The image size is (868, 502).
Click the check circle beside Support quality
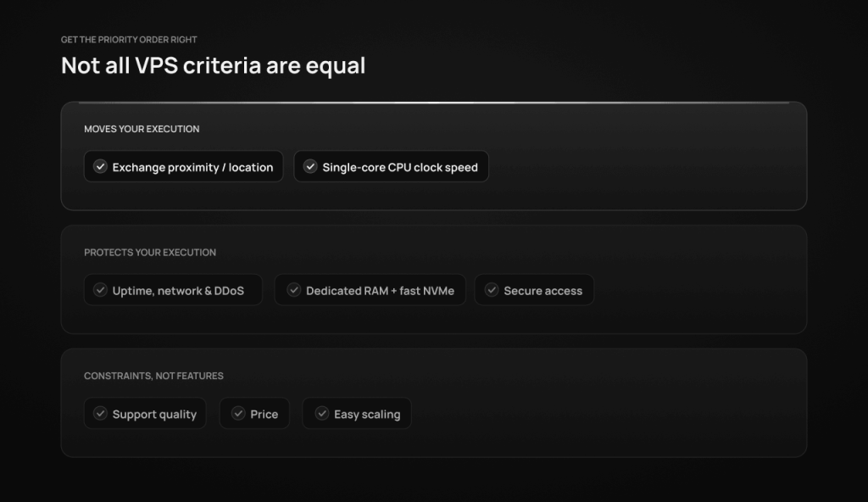click(100, 413)
